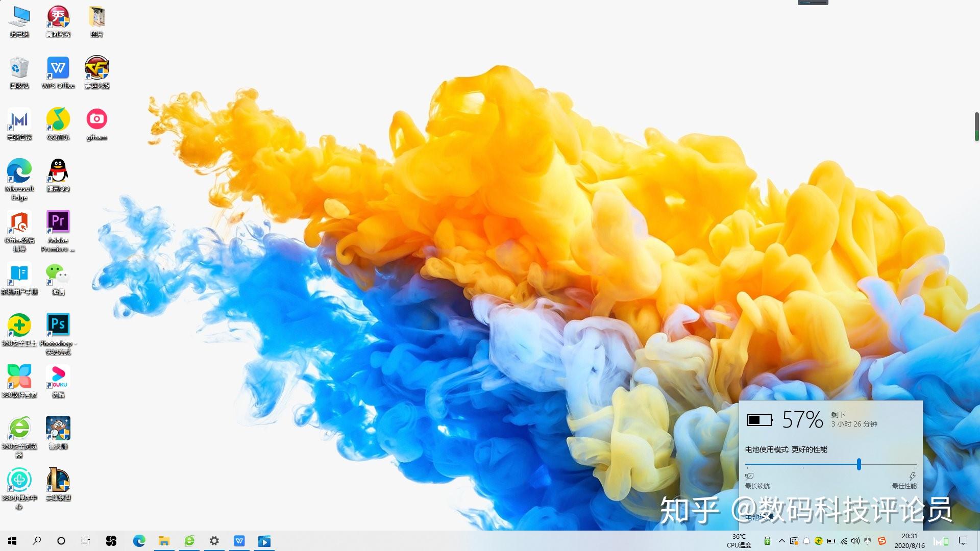Click the green USB safely-remove tray icon

tap(767, 541)
